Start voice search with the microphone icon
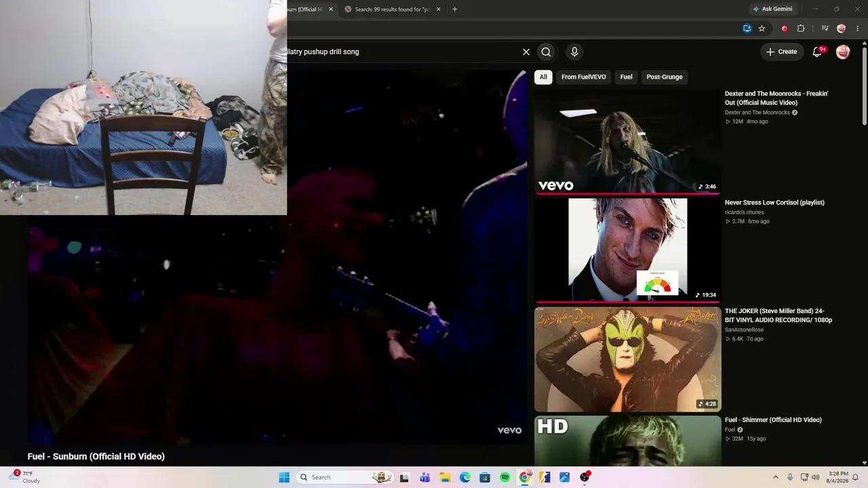Screen dimensions: 868x488 click(x=574, y=52)
